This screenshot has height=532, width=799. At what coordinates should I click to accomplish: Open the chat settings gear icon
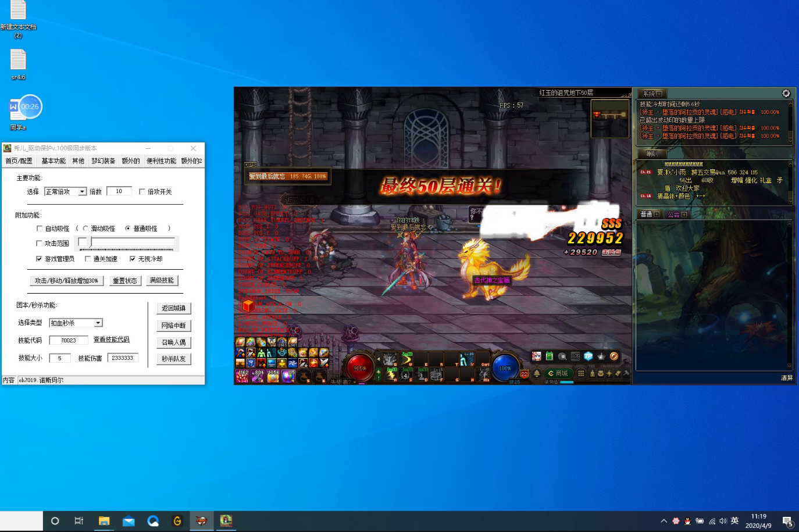click(x=786, y=94)
